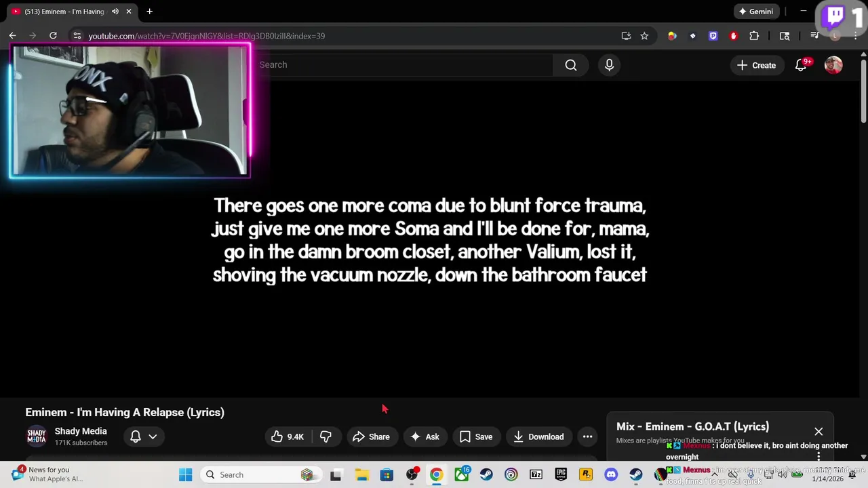Switch to Google Chrome in taskbar
The width and height of the screenshot is (868, 488).
point(436,475)
